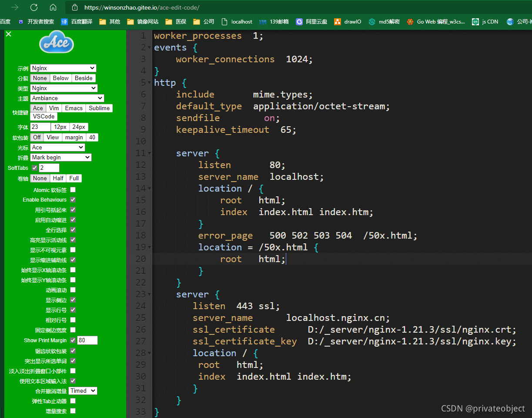Viewport: 532px width, 418px height.
Task: Open the 主题 Ambiance dropdown
Action: tap(67, 98)
